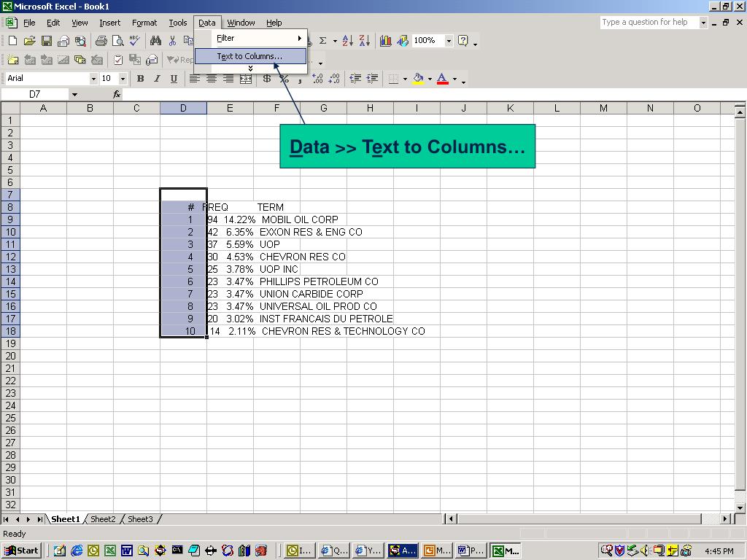Create a new blank workbook
The height and width of the screenshot is (560, 747).
[13, 41]
